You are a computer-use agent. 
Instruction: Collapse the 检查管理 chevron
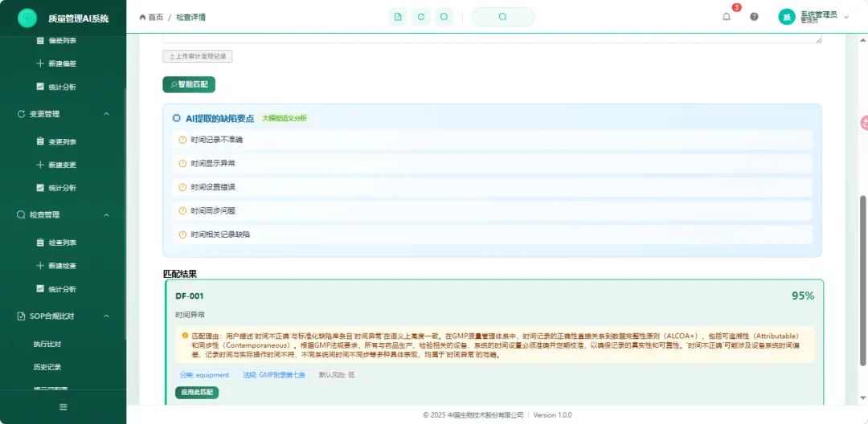click(107, 215)
